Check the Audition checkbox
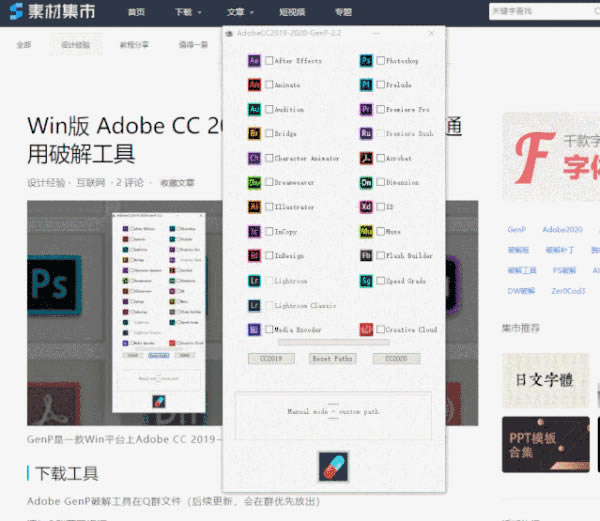Viewport: 600px width, 521px height. coord(269,109)
